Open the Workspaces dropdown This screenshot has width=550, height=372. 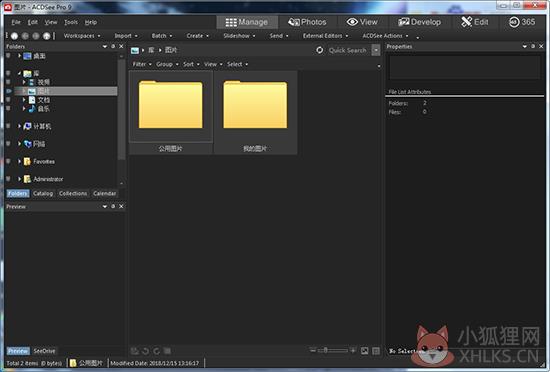(x=82, y=36)
